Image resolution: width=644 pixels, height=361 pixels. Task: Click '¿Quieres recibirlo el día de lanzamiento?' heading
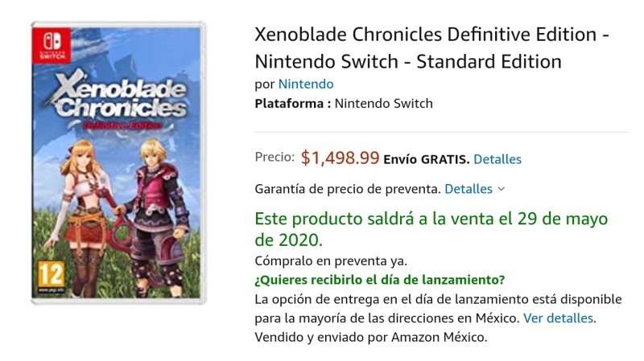tap(379, 280)
